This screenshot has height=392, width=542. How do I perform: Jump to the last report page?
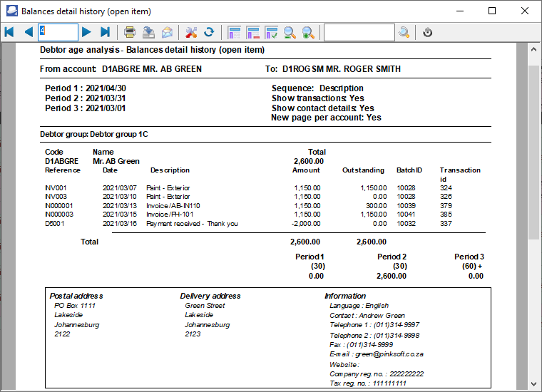(x=105, y=32)
